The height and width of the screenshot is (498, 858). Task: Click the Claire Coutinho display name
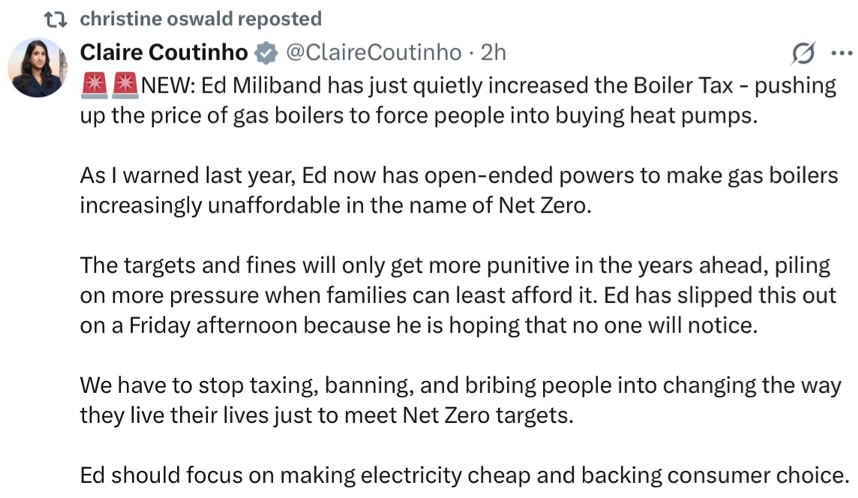(x=162, y=52)
